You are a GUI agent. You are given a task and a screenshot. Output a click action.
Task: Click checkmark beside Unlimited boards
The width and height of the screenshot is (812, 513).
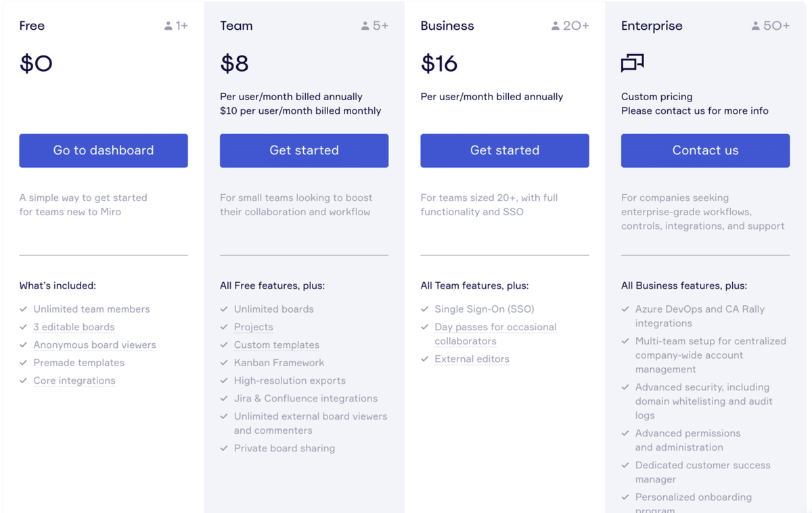225,309
